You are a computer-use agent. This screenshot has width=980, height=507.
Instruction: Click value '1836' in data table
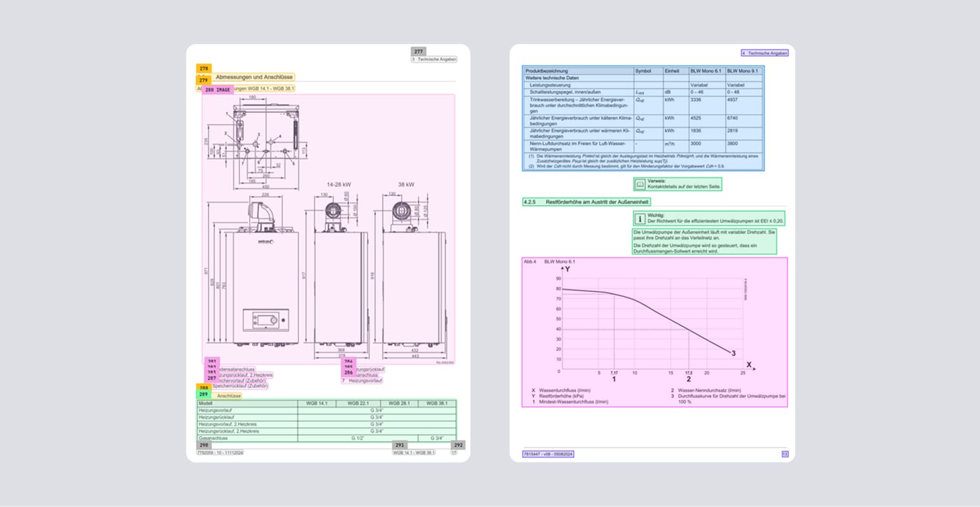pyautogui.click(x=696, y=130)
